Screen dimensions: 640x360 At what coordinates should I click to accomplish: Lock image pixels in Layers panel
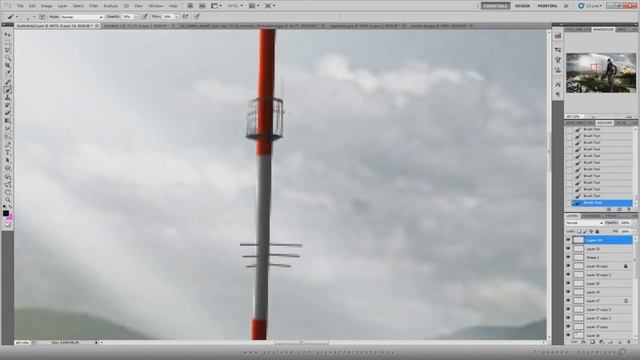click(585, 231)
